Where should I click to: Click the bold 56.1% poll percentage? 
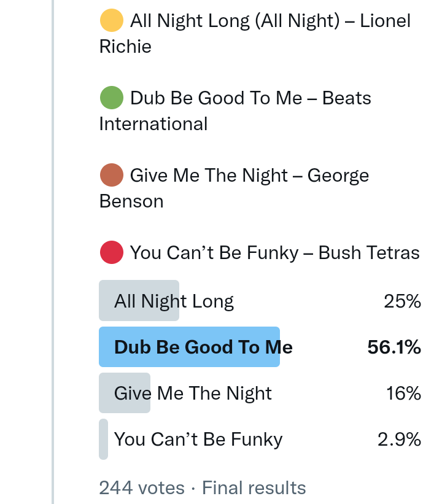click(x=394, y=347)
